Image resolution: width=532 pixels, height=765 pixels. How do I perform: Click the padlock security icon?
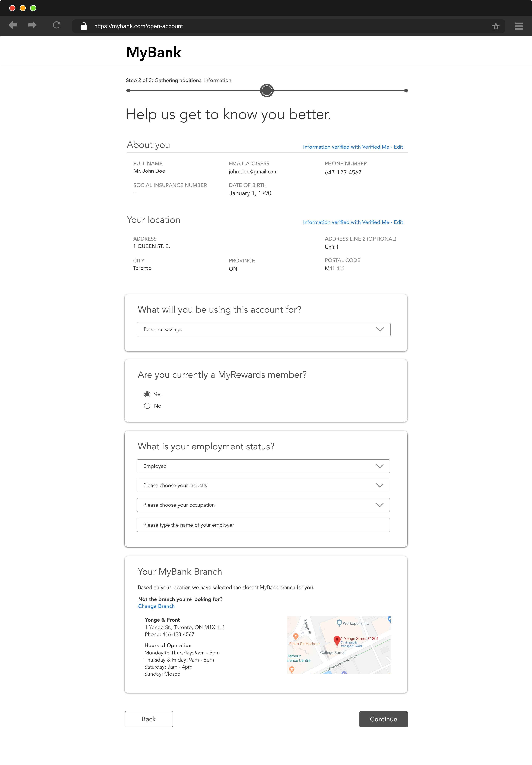coord(84,26)
